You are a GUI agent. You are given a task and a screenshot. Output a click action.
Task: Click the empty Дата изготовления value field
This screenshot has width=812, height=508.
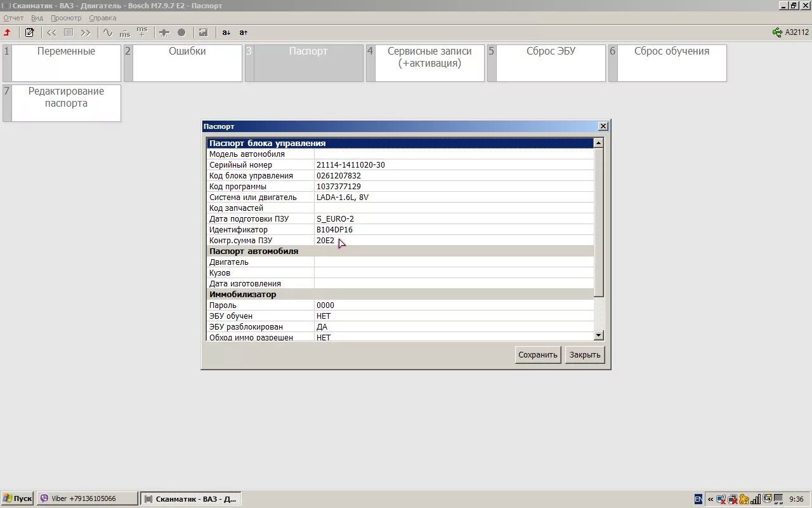coord(454,284)
